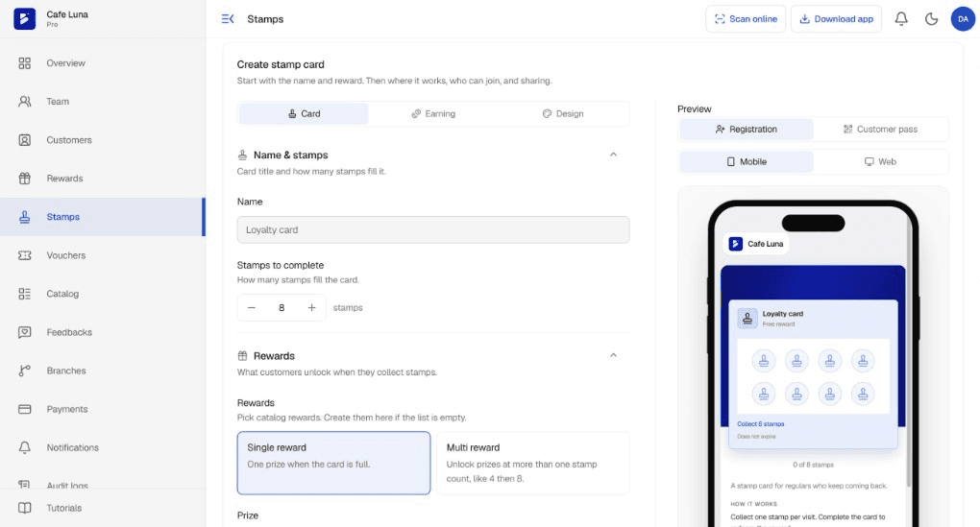Open Catalog in the sidebar
The width and height of the screenshot is (980, 527).
click(x=103, y=294)
